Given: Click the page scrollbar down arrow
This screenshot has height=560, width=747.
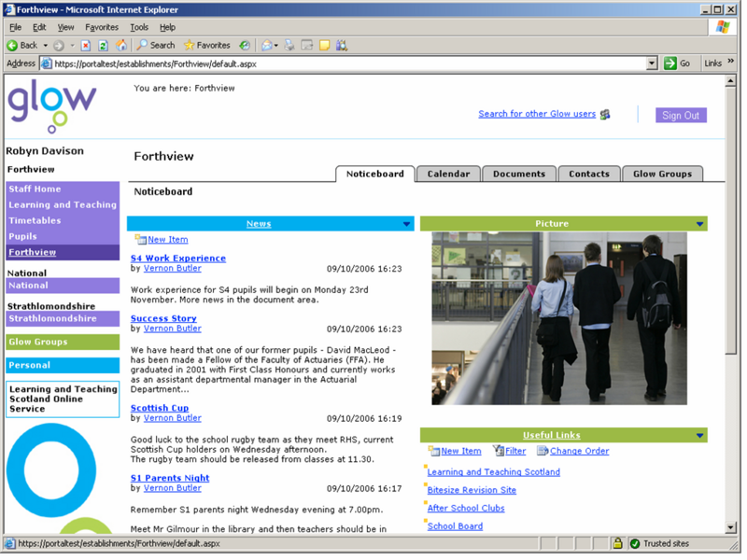Looking at the screenshot, I should (731, 527).
